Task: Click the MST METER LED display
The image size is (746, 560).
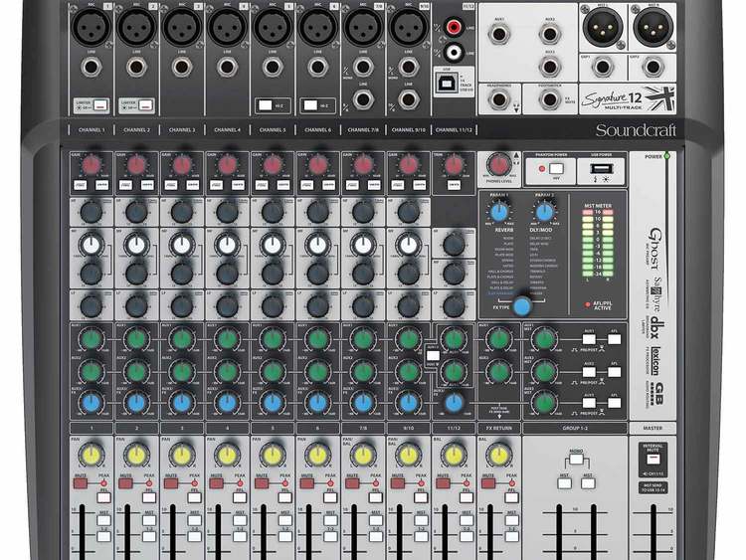Action: coord(598,243)
